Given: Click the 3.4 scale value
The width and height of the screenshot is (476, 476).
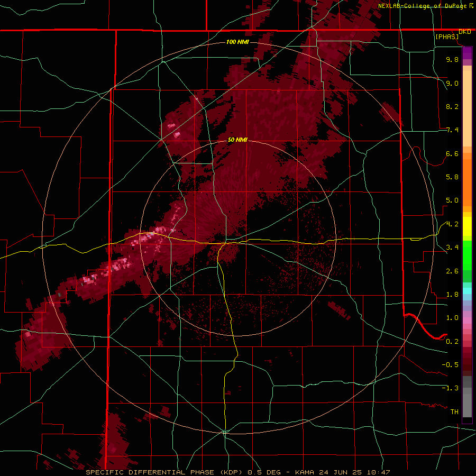Looking at the screenshot, I should [x=452, y=248].
